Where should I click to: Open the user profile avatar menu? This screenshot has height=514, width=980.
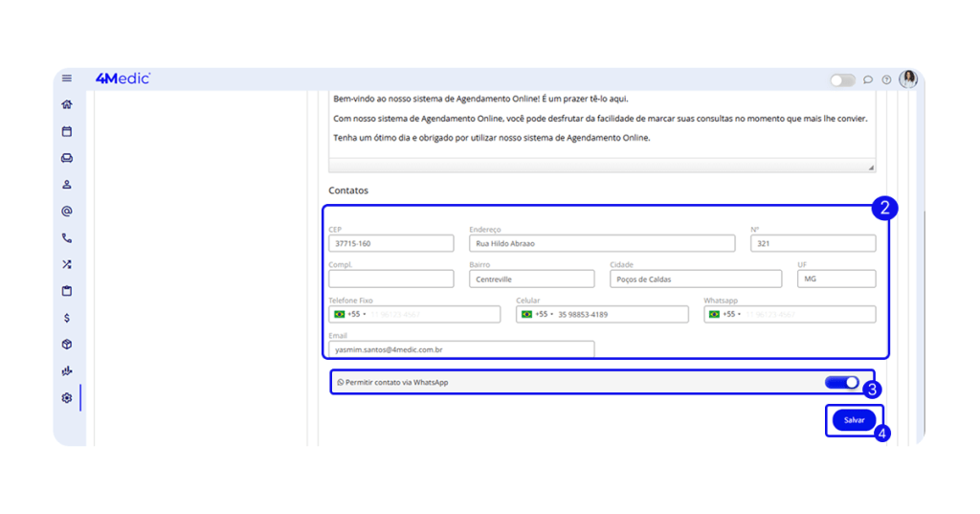(x=908, y=79)
